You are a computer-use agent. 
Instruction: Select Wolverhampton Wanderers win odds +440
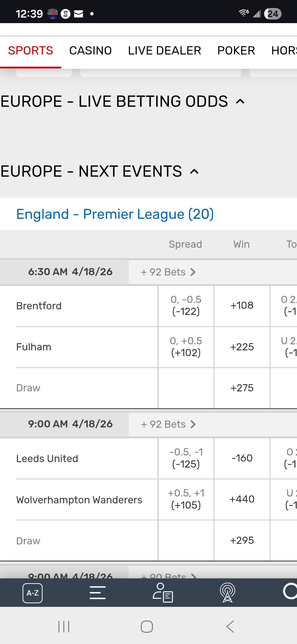(x=242, y=499)
